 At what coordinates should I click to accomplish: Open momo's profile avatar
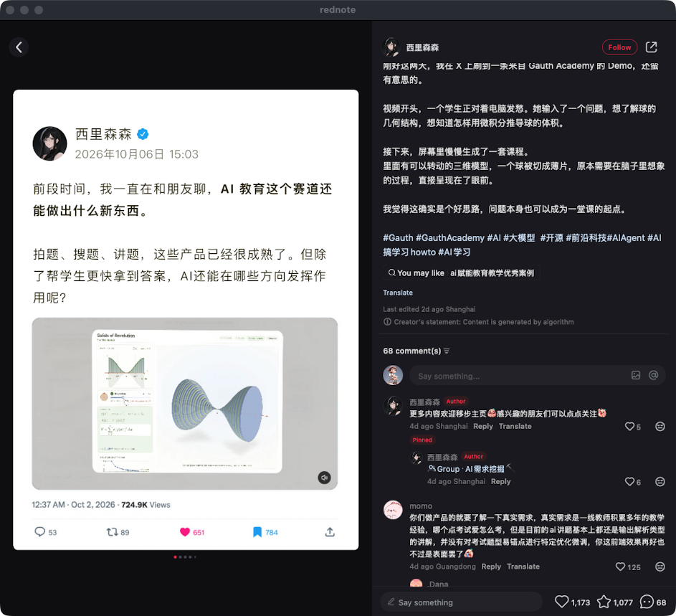(x=393, y=510)
